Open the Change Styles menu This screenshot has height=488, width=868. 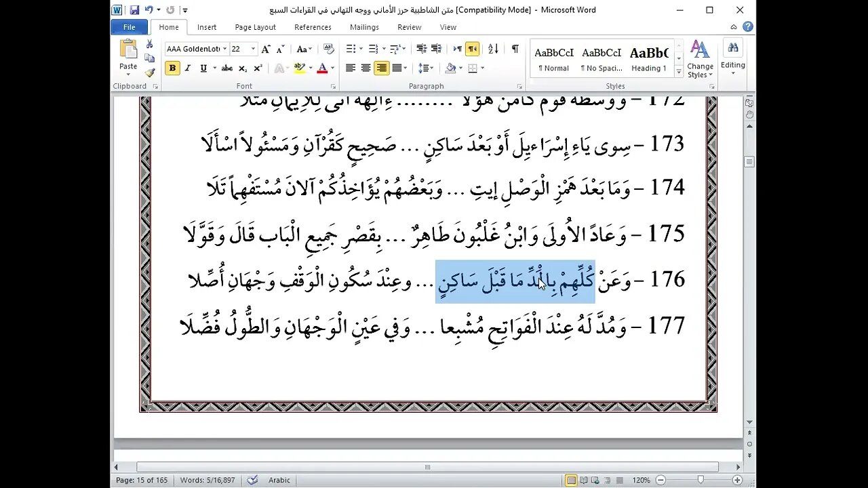click(700, 58)
